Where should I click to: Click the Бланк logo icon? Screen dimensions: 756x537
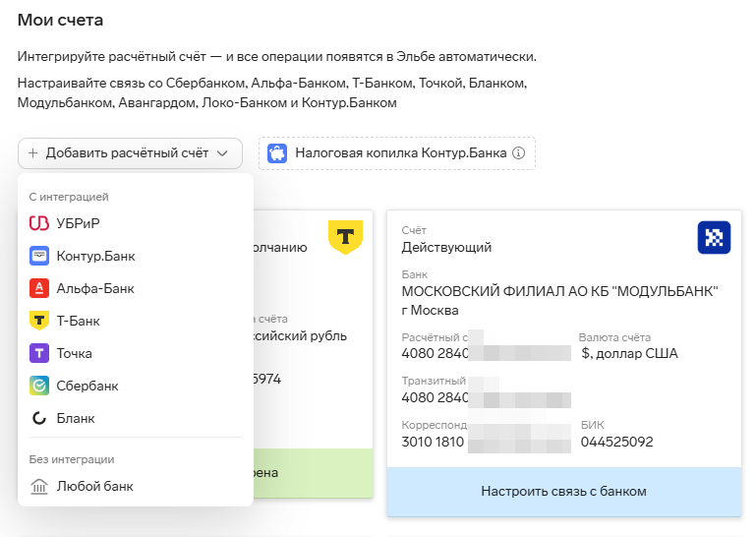pyautogui.click(x=39, y=418)
